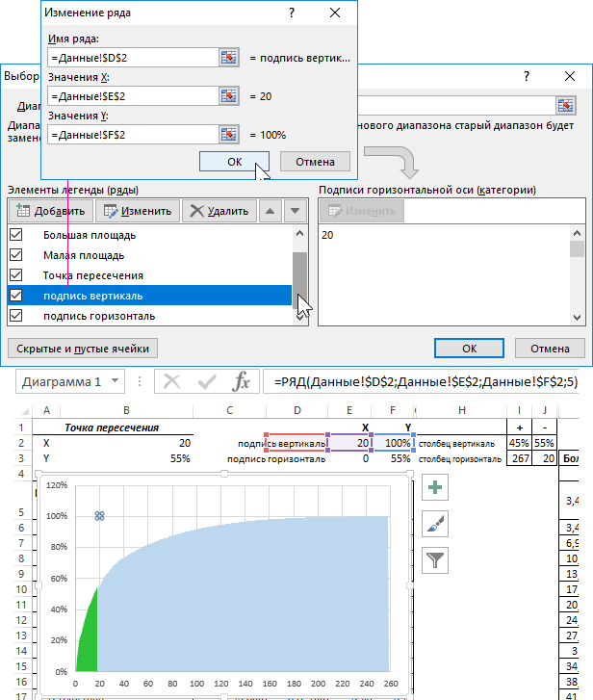Viewport: 593px width, 700px height.
Task: Move series down with the down arrow
Action: click(x=295, y=211)
